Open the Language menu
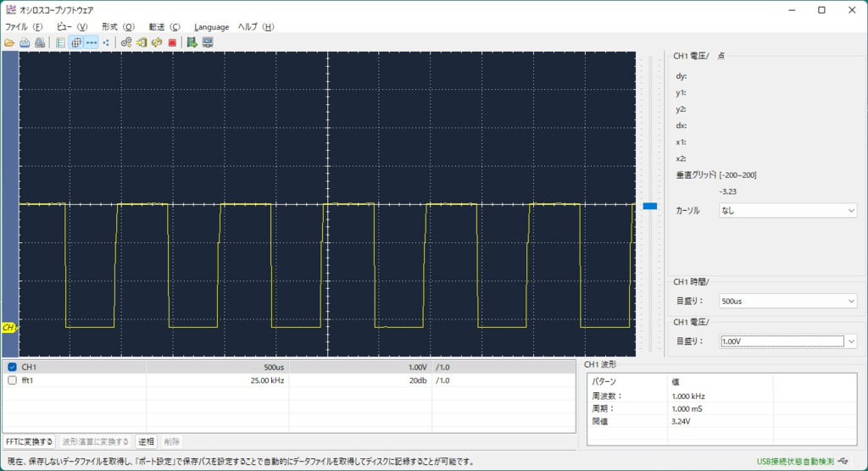Image resolution: width=868 pixels, height=471 pixels. (x=211, y=26)
